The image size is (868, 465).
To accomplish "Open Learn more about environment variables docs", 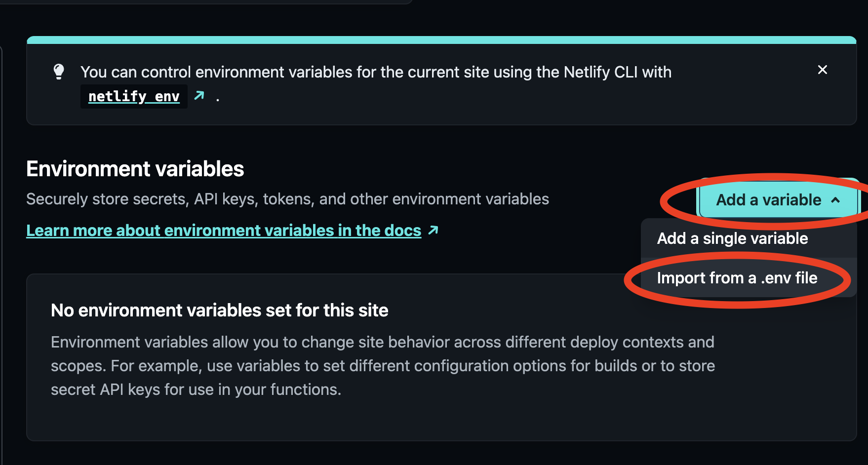I will click(223, 231).
